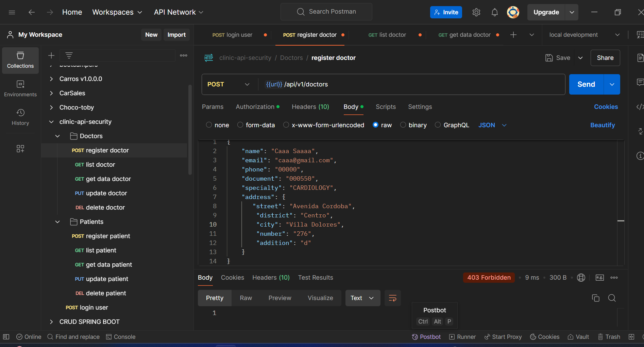Image resolution: width=644 pixels, height=347 pixels.
Task: Open the documentation icon in the right sidebar
Action: tap(640, 58)
